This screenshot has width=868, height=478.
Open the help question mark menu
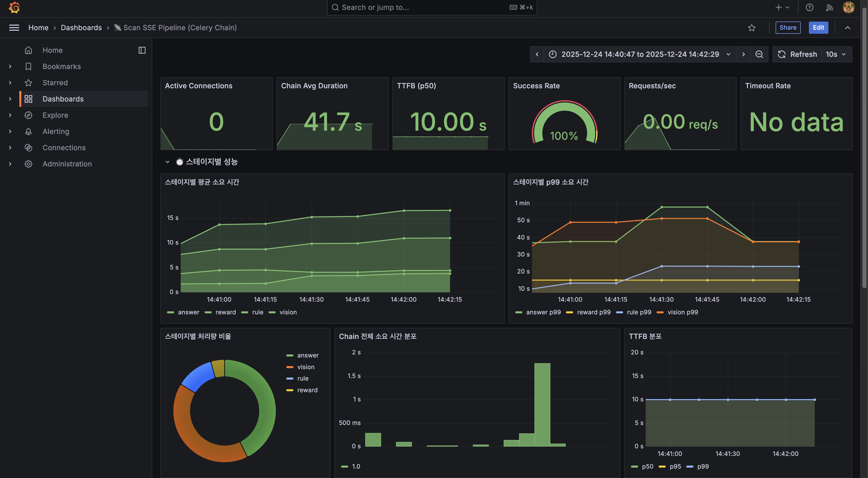coord(809,7)
